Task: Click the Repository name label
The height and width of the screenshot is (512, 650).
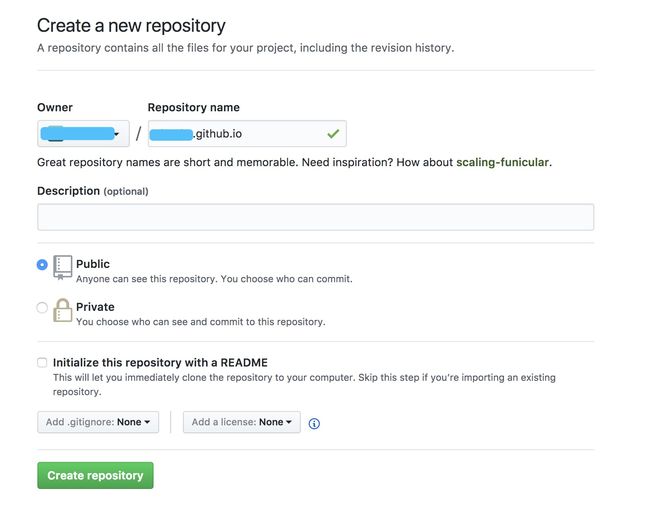Action: pos(194,107)
